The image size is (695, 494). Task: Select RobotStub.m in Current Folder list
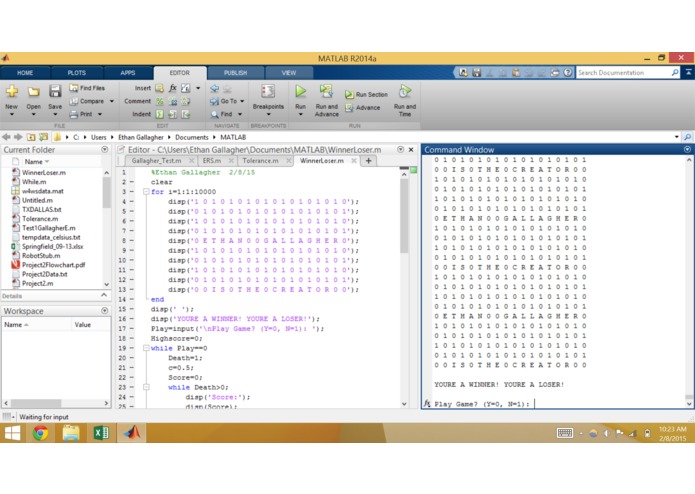[x=41, y=256]
